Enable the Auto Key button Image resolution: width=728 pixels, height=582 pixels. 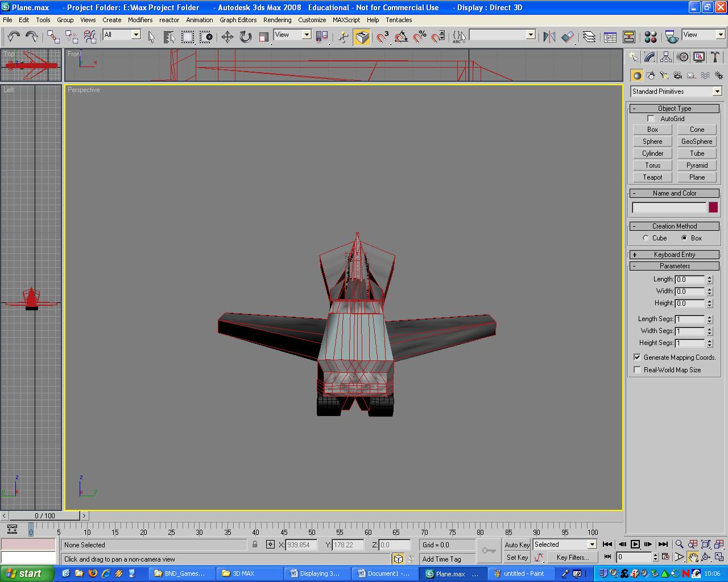(x=516, y=544)
